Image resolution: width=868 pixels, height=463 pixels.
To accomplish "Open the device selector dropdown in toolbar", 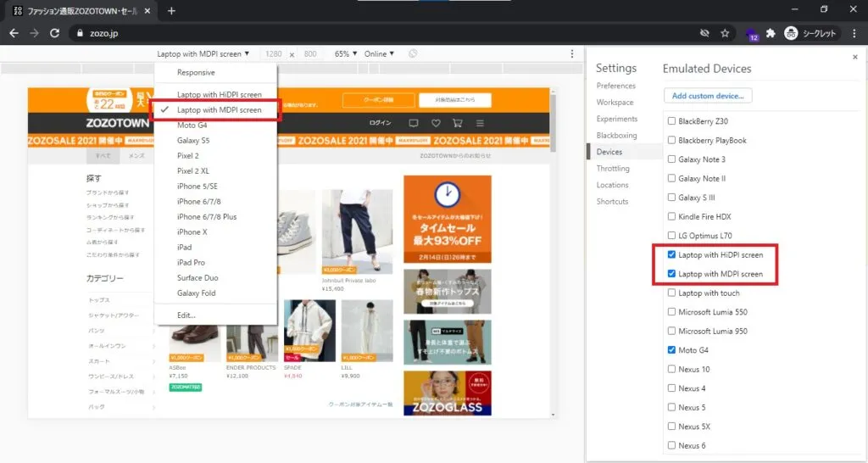I will pos(203,53).
